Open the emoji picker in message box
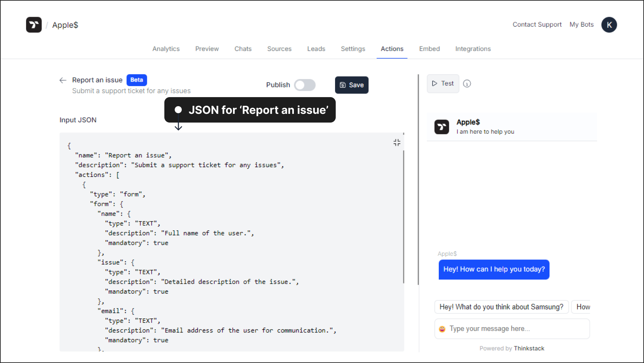The image size is (644, 363). [442, 329]
